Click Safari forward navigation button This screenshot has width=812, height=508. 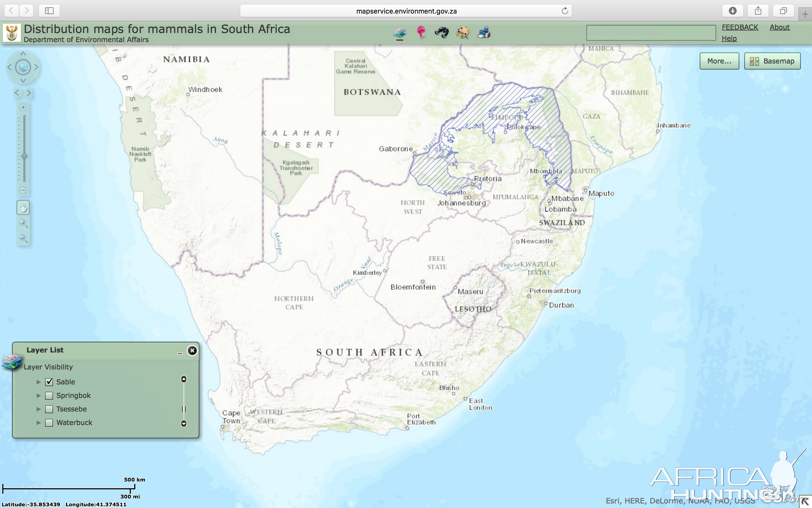pos(27,11)
